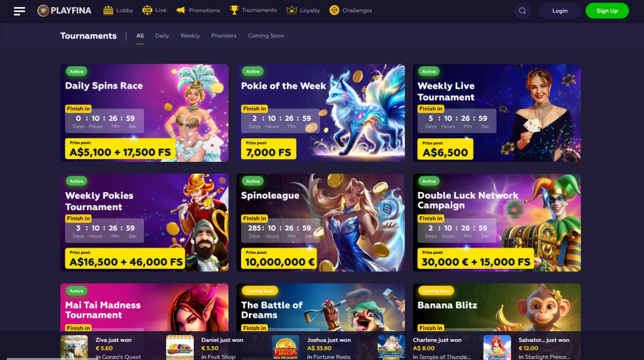Open the Live casino icon link

(147, 10)
